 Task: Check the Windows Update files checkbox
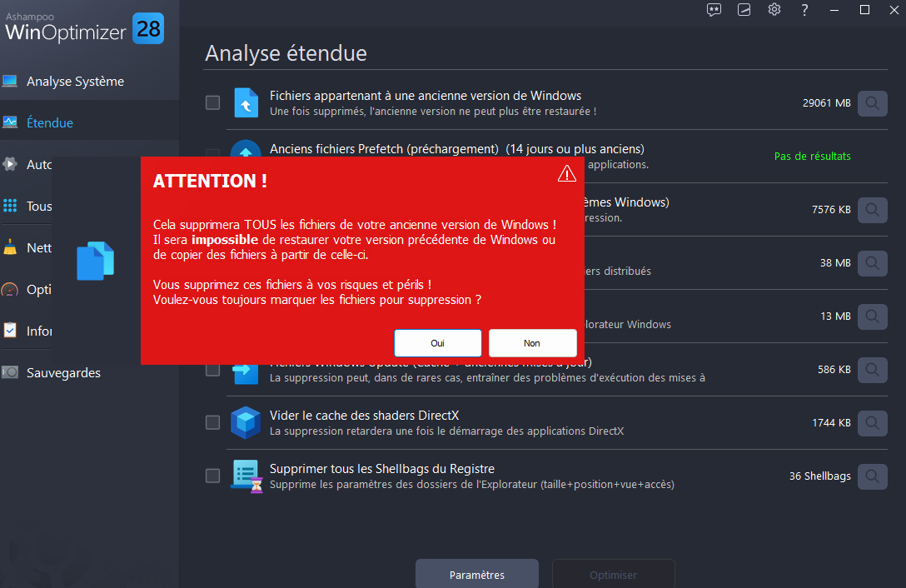point(212,370)
